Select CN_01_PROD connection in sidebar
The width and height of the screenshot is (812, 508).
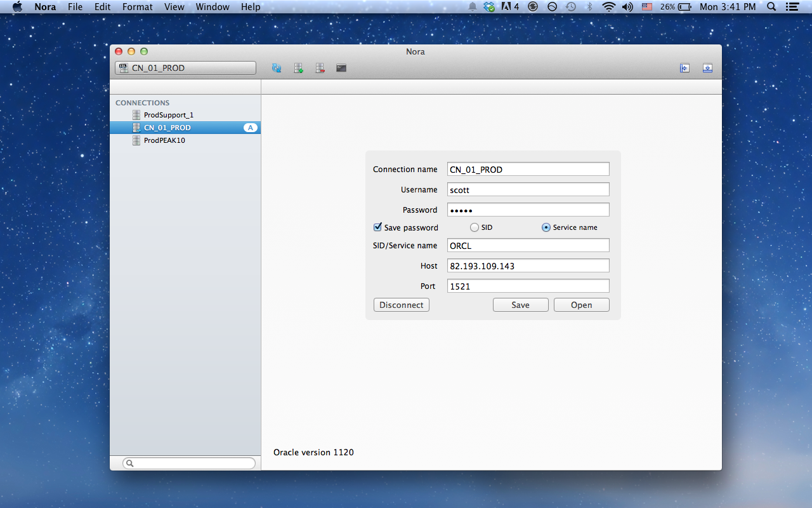pyautogui.click(x=185, y=128)
